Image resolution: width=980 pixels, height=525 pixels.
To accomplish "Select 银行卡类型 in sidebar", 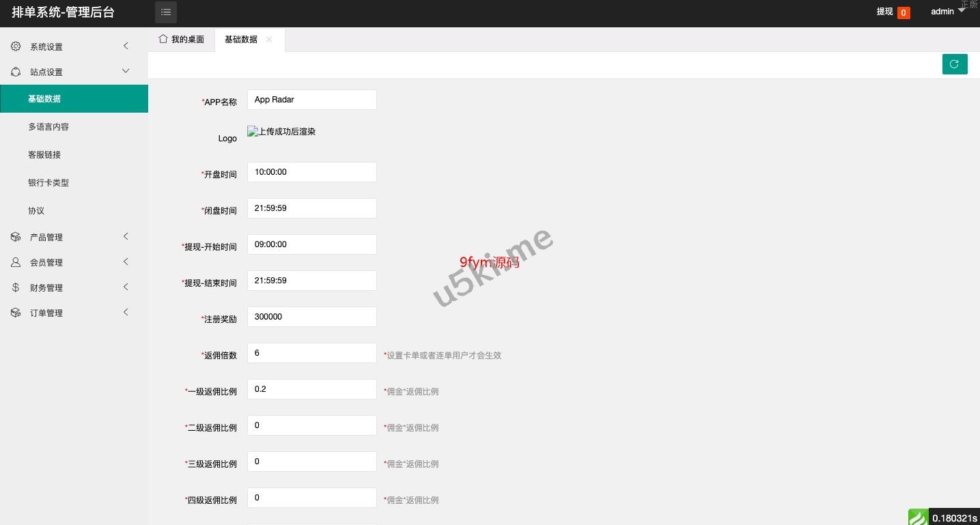I will tap(48, 183).
